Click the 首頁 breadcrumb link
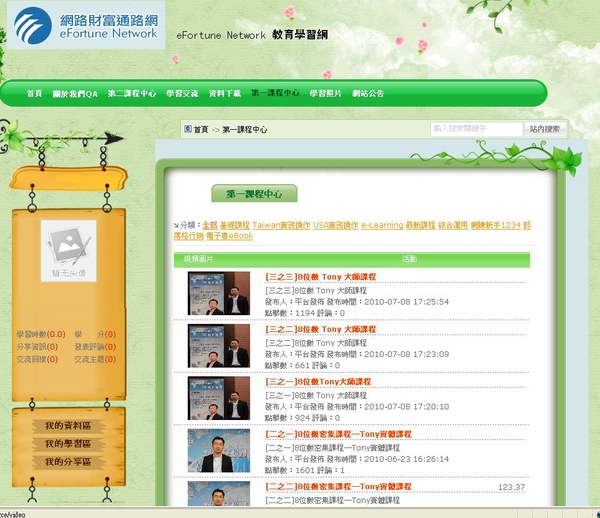This screenshot has width=600, height=518. click(x=201, y=130)
